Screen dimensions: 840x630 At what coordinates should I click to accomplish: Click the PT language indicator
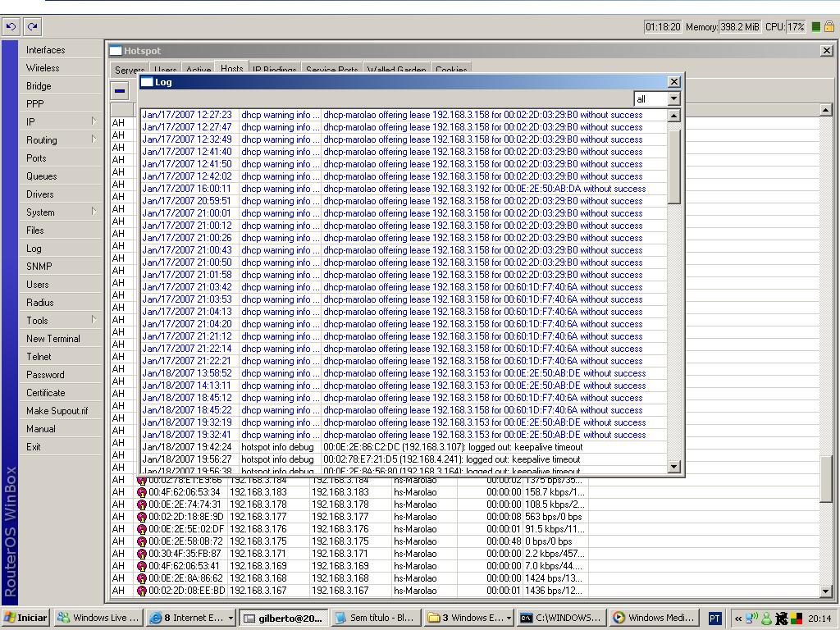(x=714, y=619)
